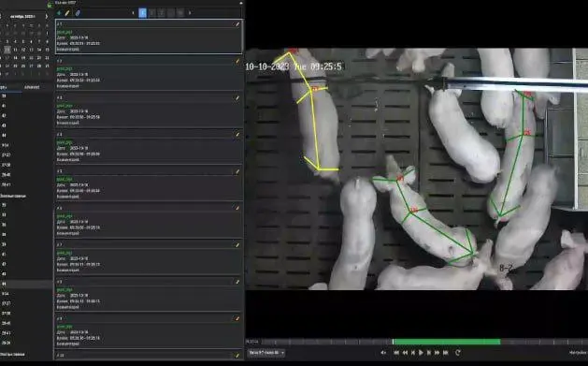Edit record #3 using its pencil icon
This screenshot has width=588, height=366.
tap(237, 98)
